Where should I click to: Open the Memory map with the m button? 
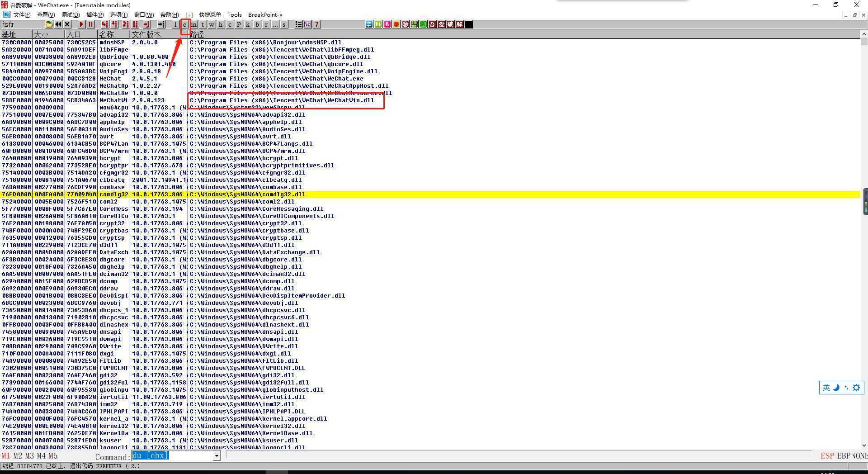pos(193,24)
